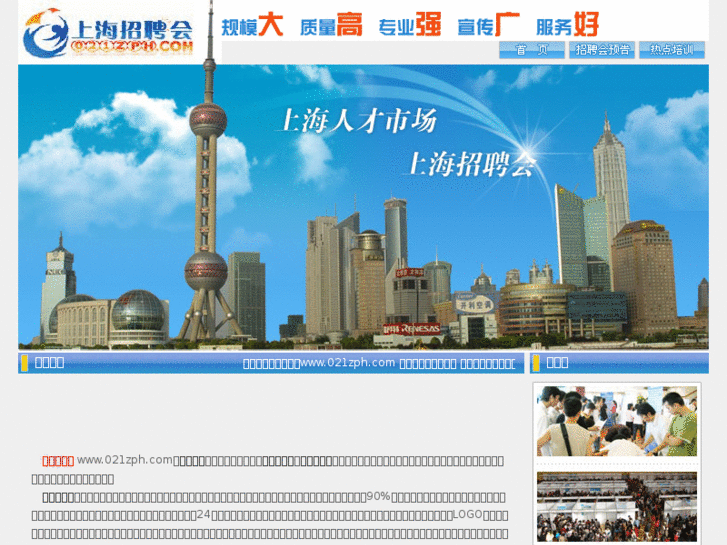Click the 专业强 slogan graphic
The image size is (727, 545).
tap(410, 25)
